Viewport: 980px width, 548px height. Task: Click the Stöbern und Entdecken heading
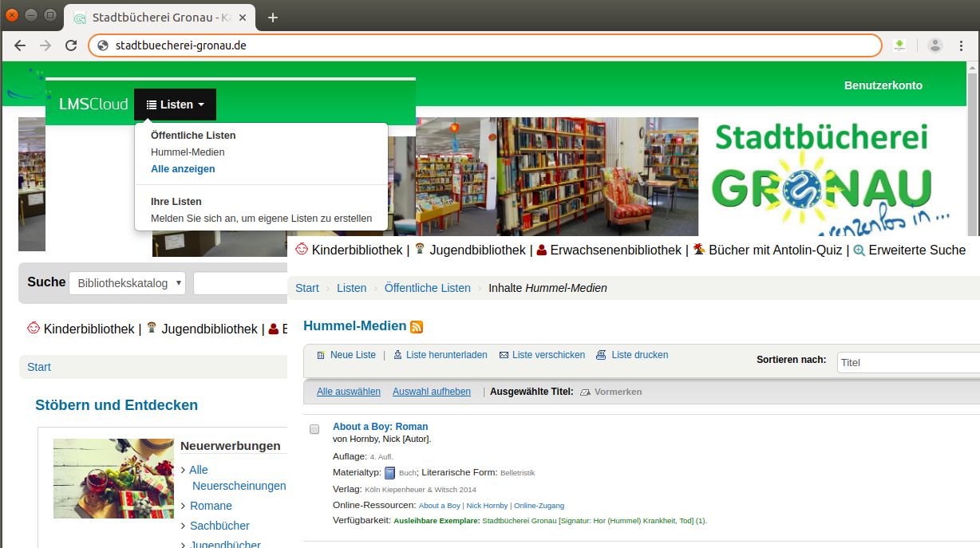click(x=117, y=405)
